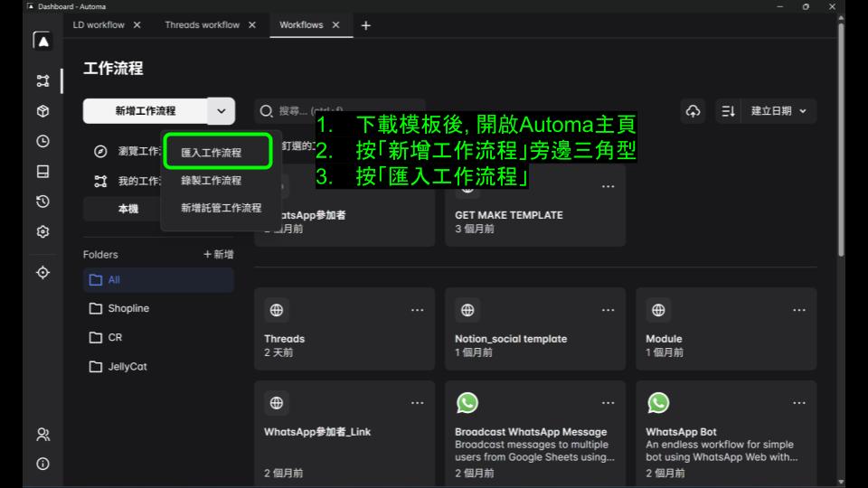868x488 pixels.
Task: Open more options on Threads card
Action: tap(418, 310)
